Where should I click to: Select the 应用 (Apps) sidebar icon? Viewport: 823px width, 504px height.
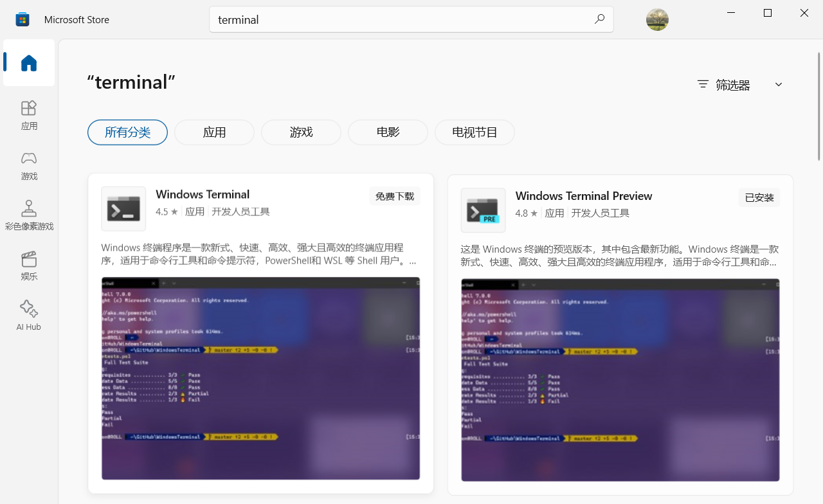[x=28, y=116]
